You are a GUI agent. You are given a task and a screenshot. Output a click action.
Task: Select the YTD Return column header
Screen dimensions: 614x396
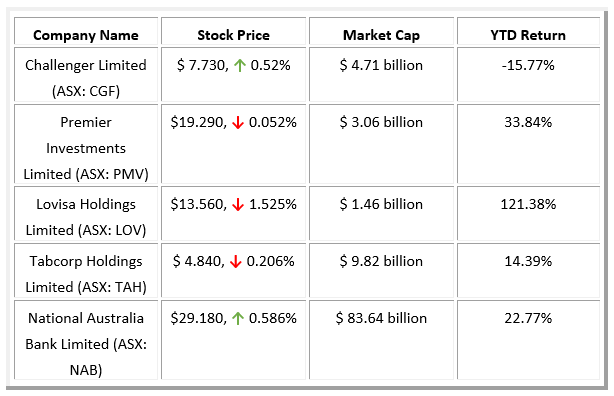(528, 35)
